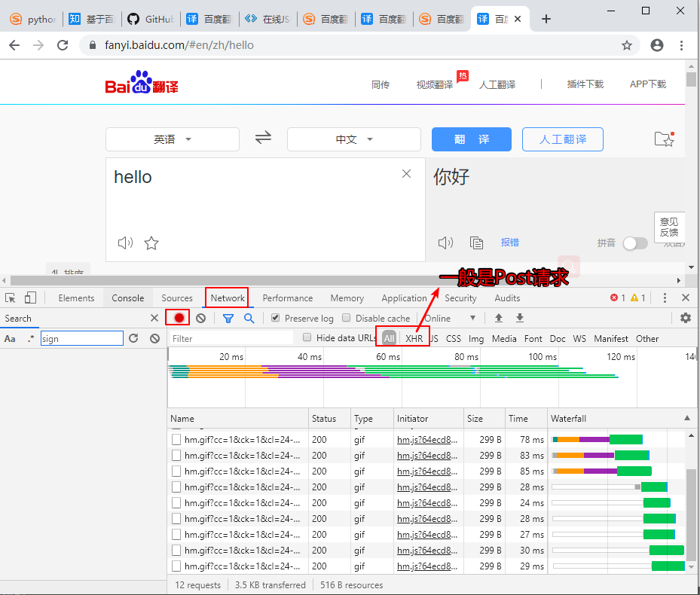The height and width of the screenshot is (595, 700).
Task: Swap source and target languages
Action: click(264, 137)
